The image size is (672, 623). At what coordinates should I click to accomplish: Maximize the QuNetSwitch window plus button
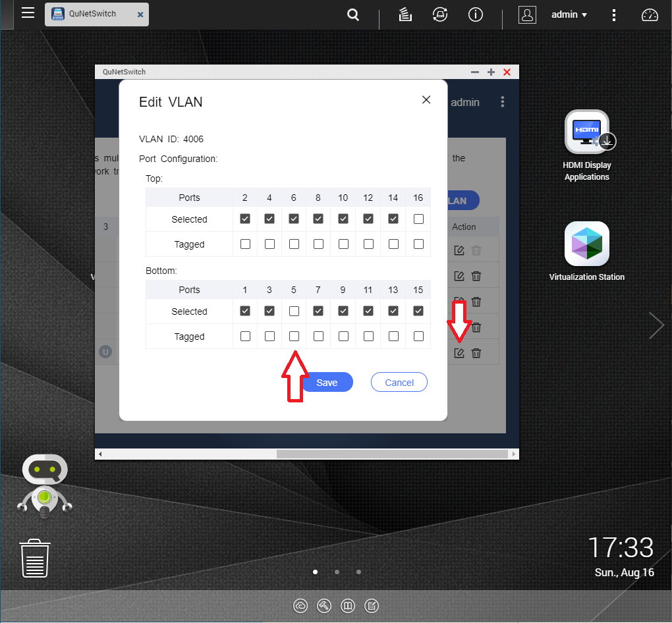[x=491, y=72]
